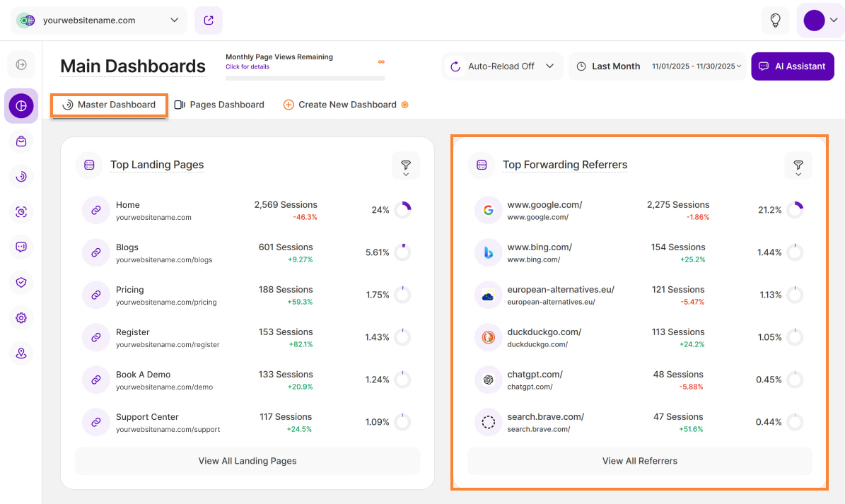Screen dimensions: 845x504
Task: Open website in new tab icon
Action: point(209,20)
